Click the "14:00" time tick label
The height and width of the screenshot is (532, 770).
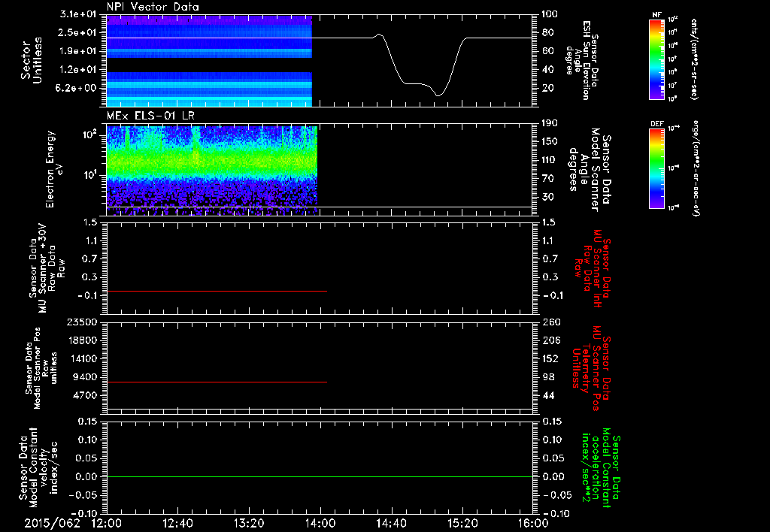[x=320, y=523]
